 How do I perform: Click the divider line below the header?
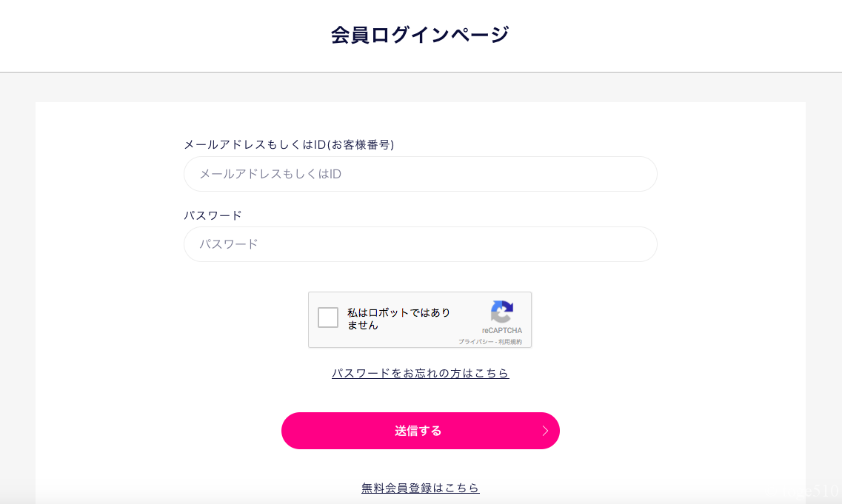pos(420,72)
